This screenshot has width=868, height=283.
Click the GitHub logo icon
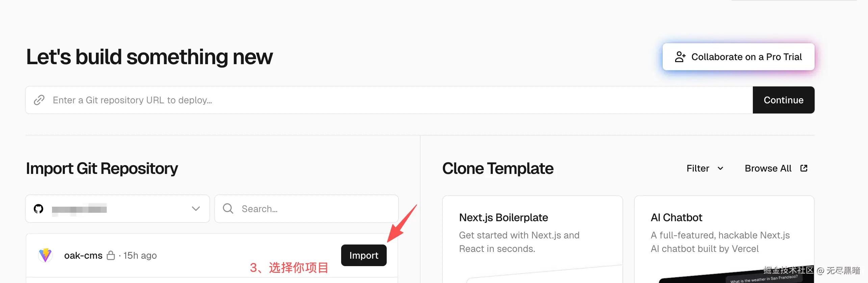coord(39,209)
